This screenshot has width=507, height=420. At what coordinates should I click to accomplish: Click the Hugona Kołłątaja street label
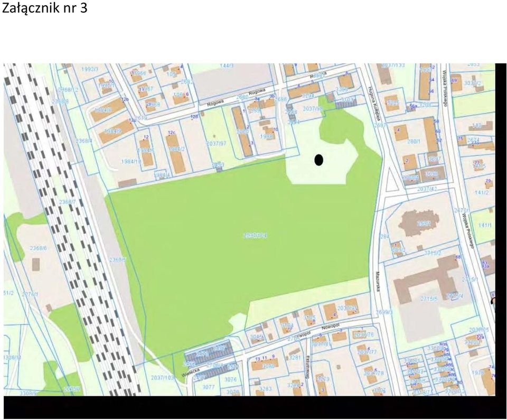click(373, 104)
